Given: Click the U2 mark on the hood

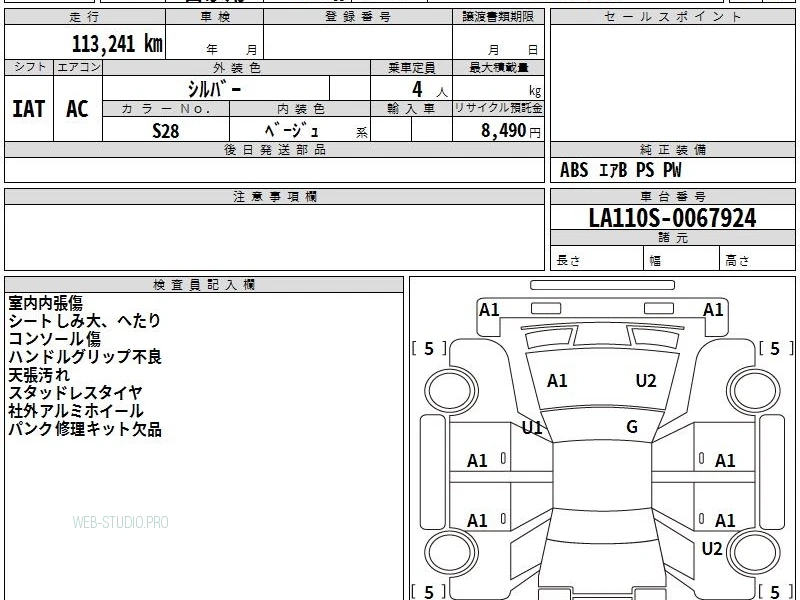Looking at the screenshot, I should coord(646,381).
